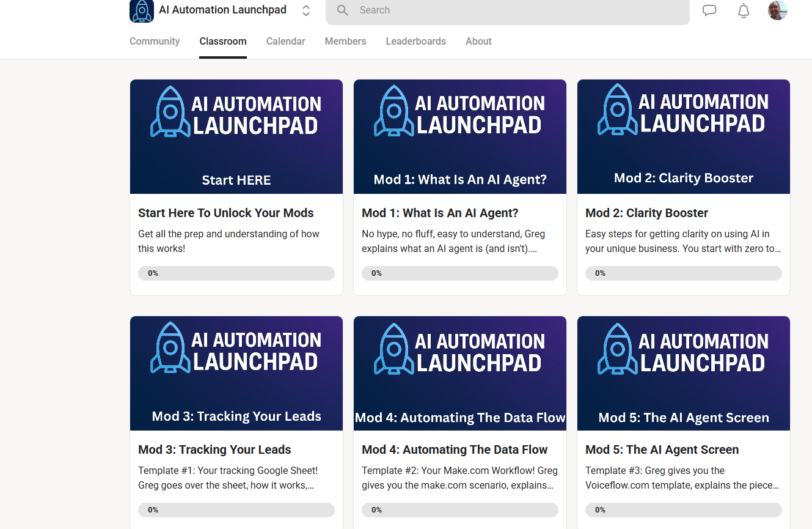Click description "Get all the prep and understanding"

coord(229,241)
